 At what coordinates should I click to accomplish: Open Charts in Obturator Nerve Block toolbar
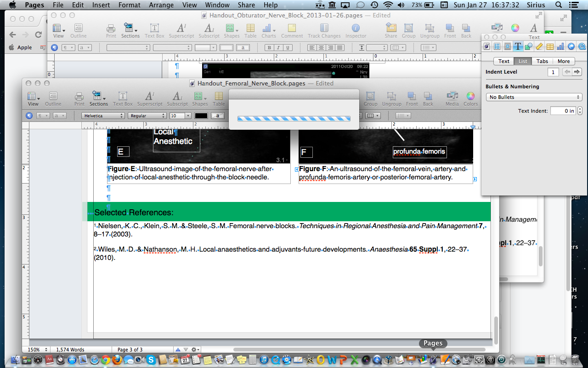(x=269, y=30)
